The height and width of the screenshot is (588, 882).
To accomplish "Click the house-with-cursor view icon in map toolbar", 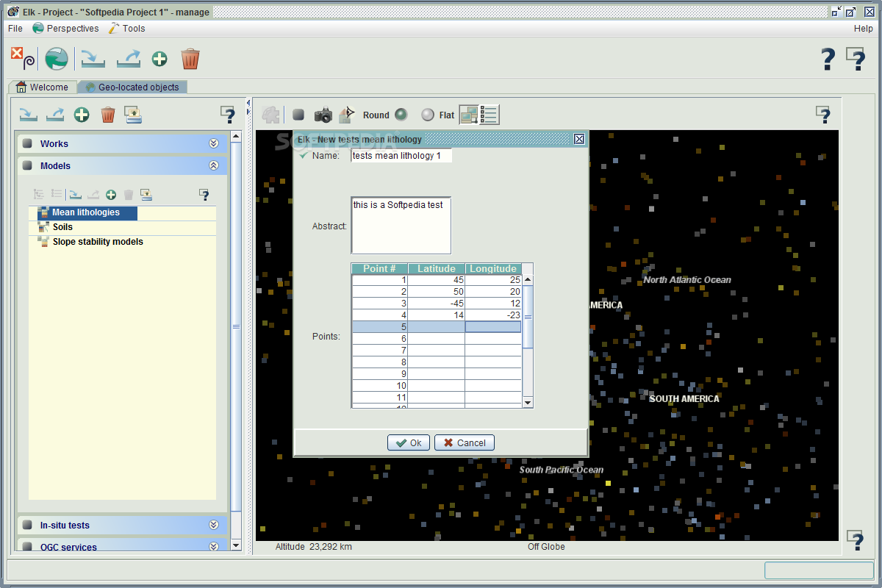I will (x=347, y=115).
